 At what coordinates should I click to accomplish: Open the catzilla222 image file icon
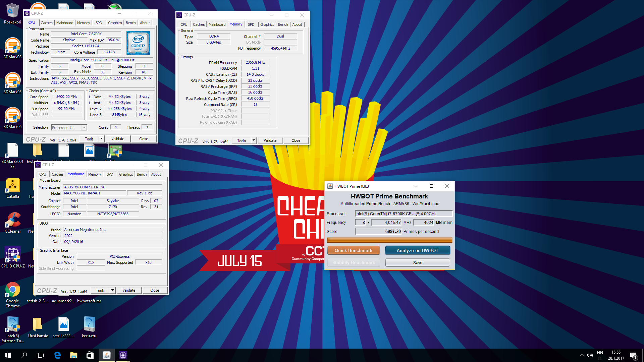click(63, 327)
